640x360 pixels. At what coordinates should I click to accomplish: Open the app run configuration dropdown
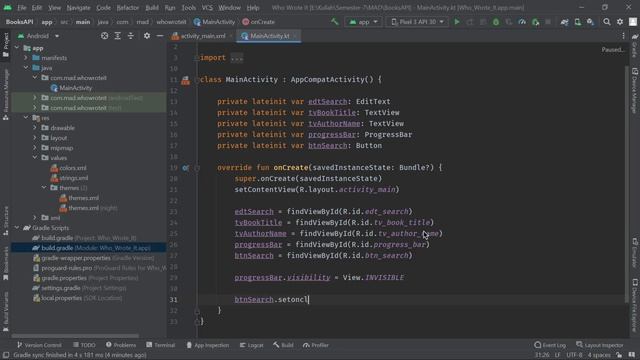click(363, 22)
